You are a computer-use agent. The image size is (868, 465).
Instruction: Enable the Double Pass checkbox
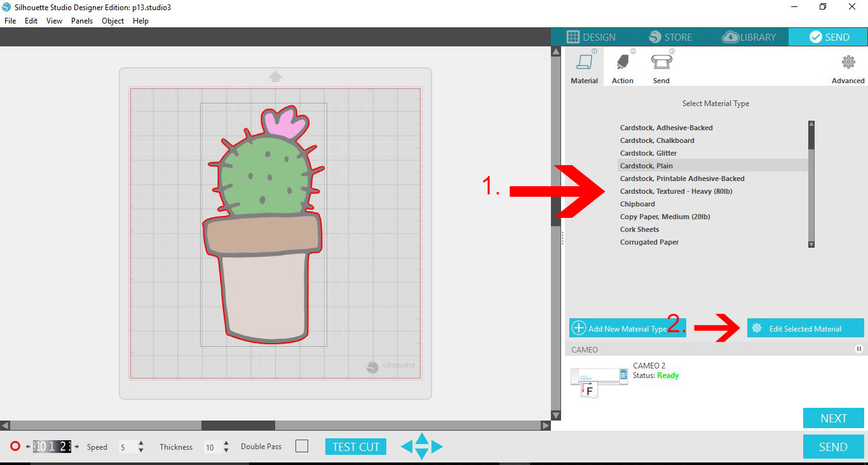tap(302, 447)
